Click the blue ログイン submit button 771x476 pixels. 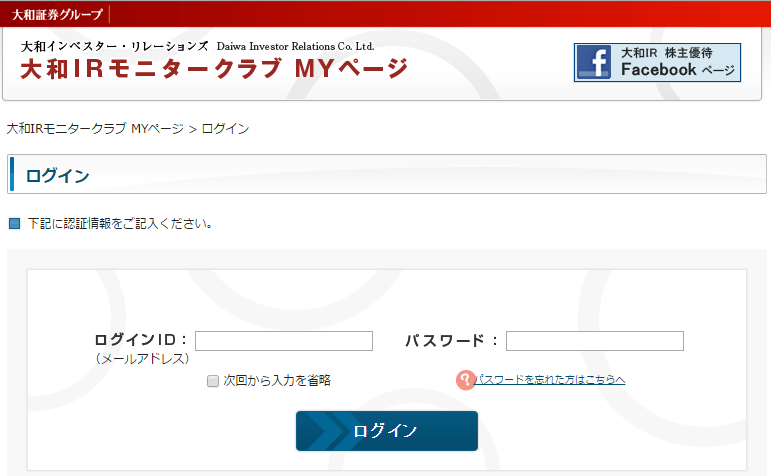(386, 431)
